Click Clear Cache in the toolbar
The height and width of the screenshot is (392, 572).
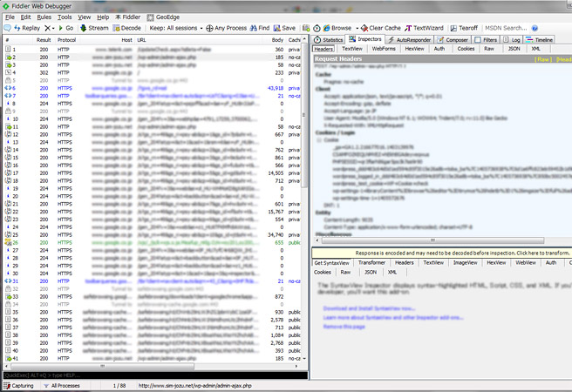pos(380,28)
